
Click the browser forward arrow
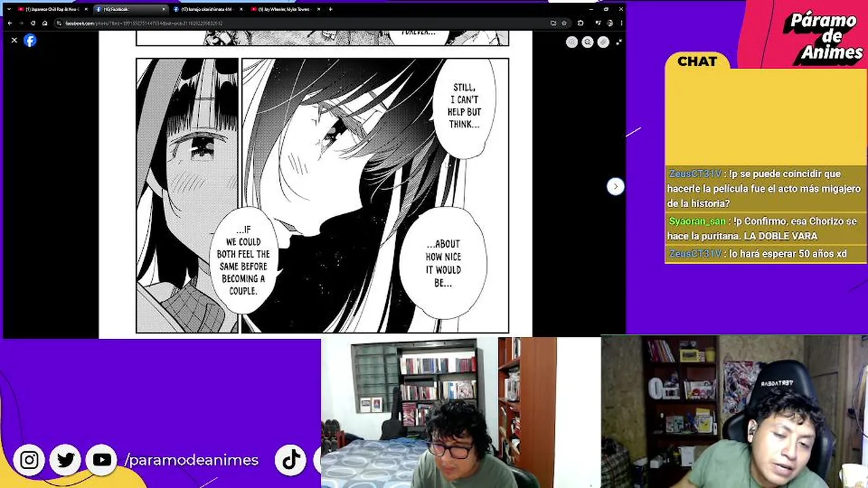click(x=21, y=23)
